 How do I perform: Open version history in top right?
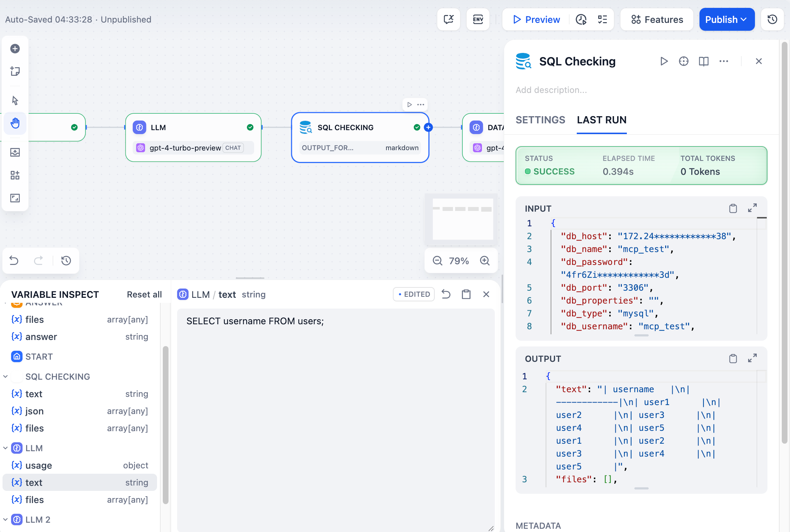772,19
